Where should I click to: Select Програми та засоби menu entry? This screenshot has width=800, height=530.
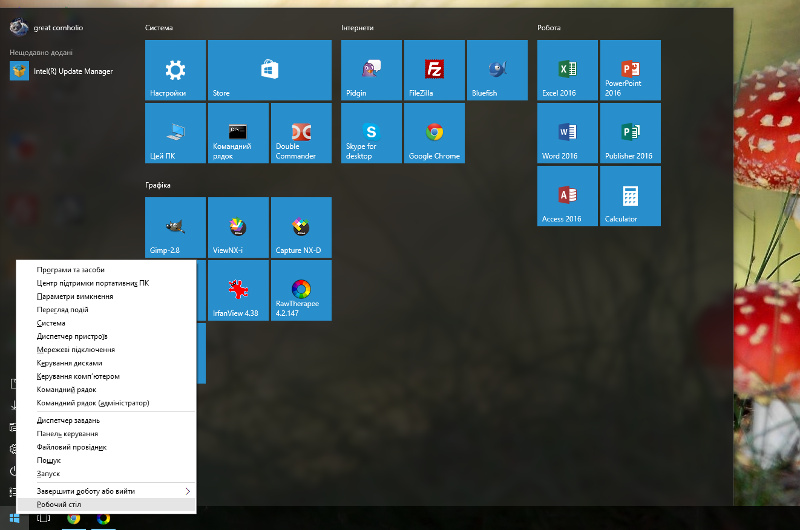tap(106, 270)
